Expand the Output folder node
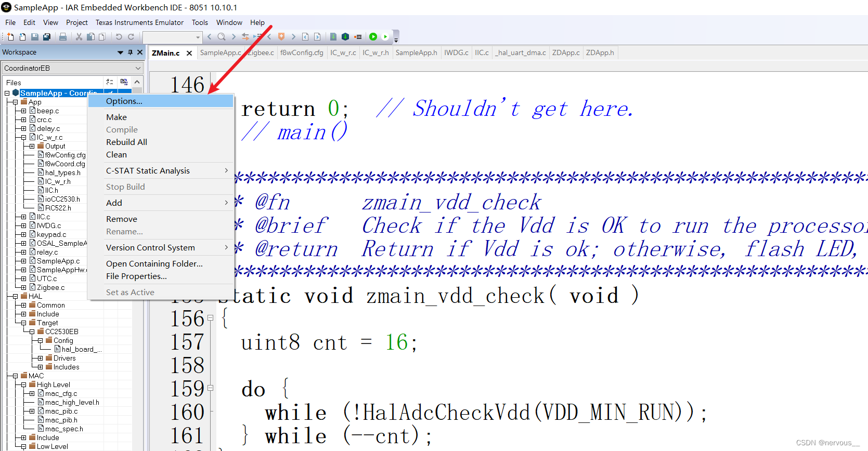The image size is (868, 451). click(x=32, y=147)
